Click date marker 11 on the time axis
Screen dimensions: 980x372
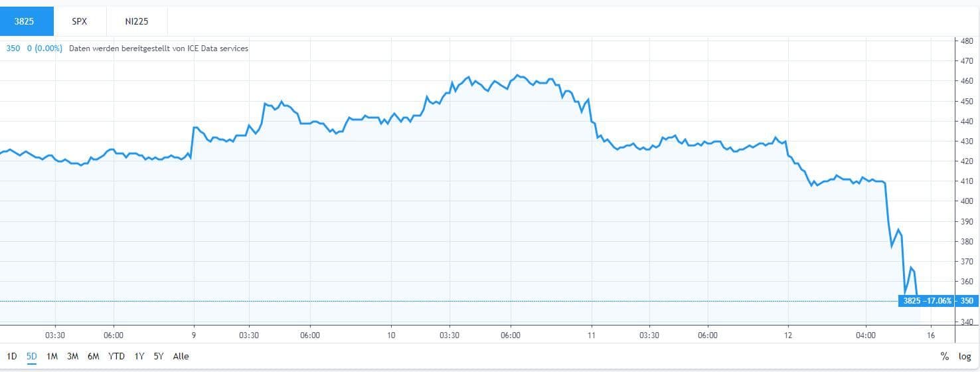pyautogui.click(x=592, y=335)
